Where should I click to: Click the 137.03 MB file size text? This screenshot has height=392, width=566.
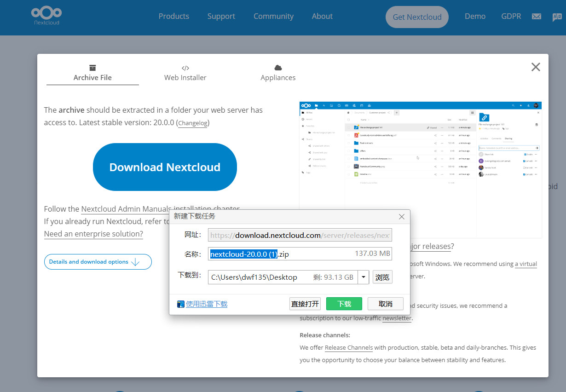(373, 254)
